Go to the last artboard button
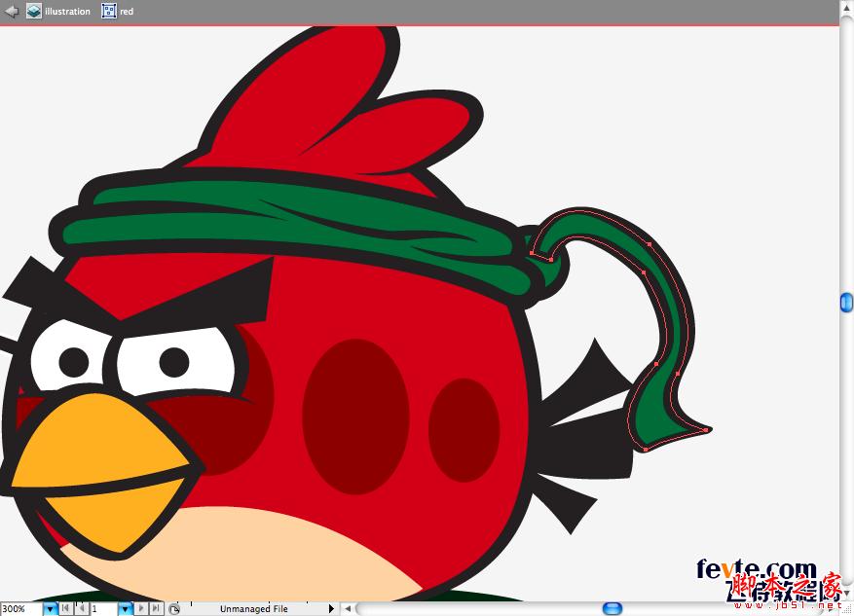 [157, 608]
